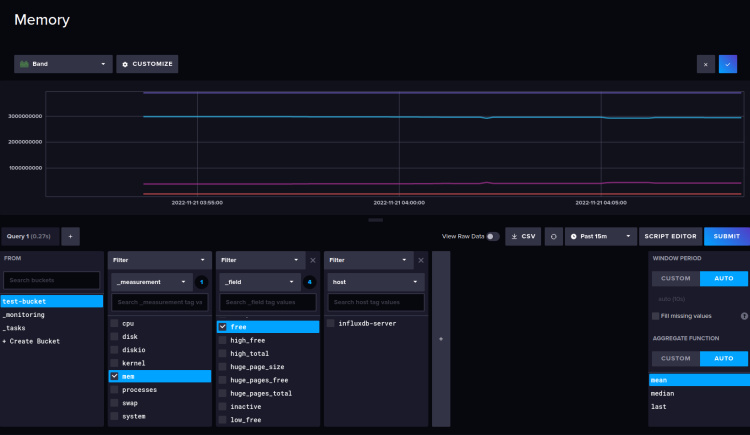Open the Script Editor
Image resolution: width=750 pixels, height=435 pixels.
coord(669,236)
